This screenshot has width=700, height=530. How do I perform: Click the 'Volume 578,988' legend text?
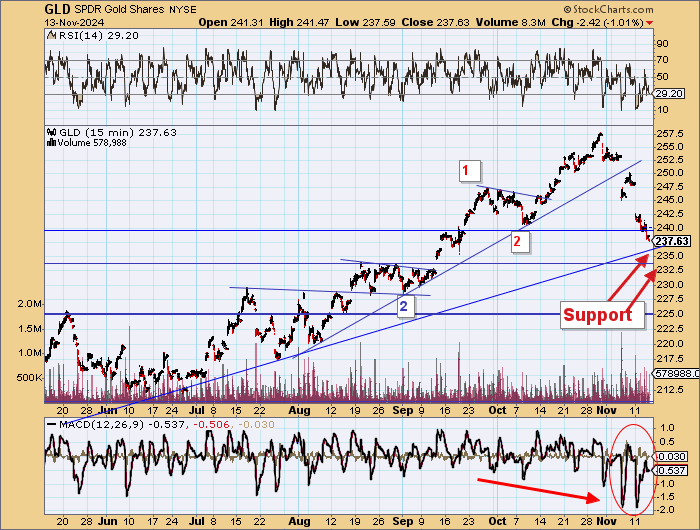click(x=92, y=142)
